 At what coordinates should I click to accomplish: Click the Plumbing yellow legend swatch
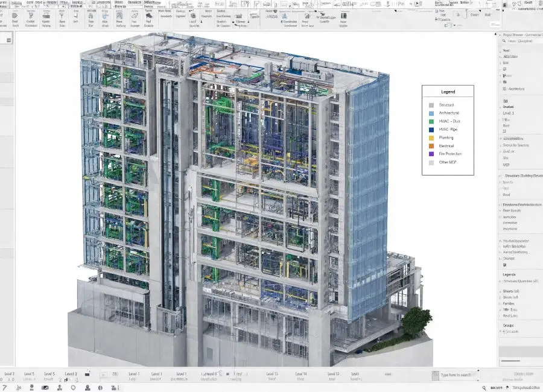431,138
